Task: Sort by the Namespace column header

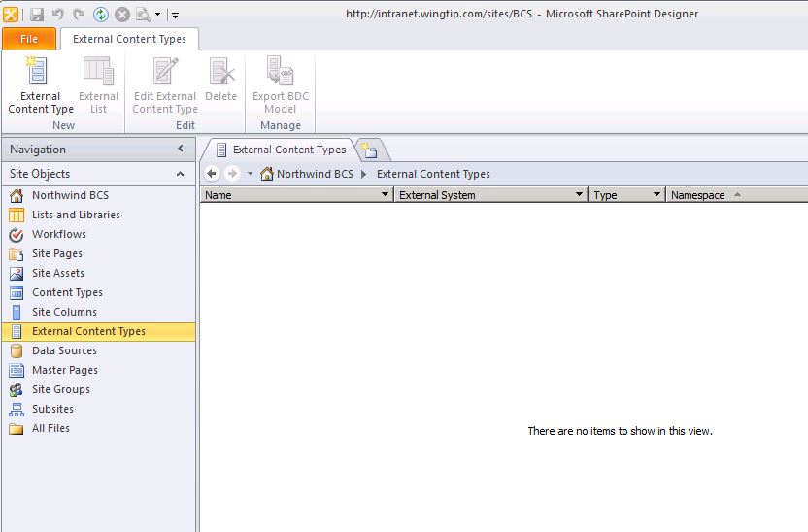Action: [x=737, y=195]
